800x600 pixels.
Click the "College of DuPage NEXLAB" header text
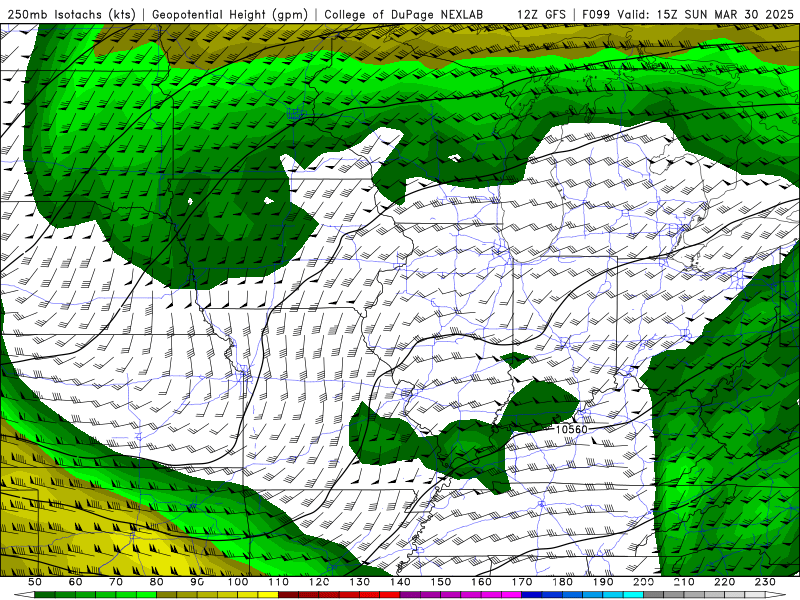tap(404, 14)
